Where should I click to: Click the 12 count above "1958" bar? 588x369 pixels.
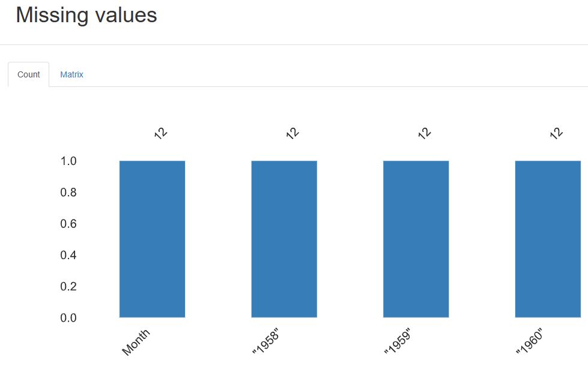[x=292, y=132]
